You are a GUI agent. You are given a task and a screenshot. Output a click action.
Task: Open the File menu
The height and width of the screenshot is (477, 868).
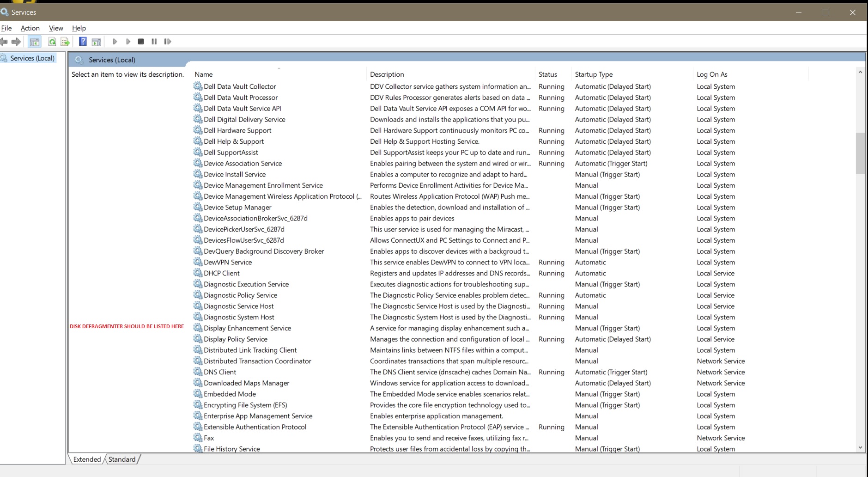(x=6, y=28)
